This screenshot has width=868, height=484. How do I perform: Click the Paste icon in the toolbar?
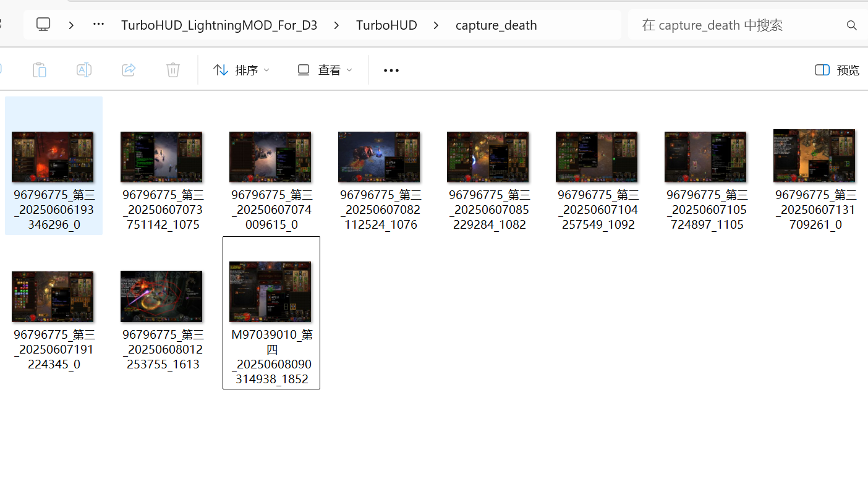[x=39, y=70]
